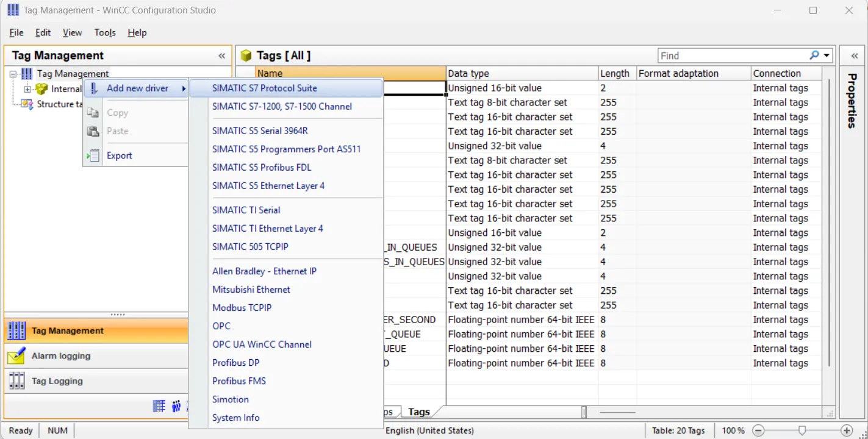Click the Copy icon in context menu

[93, 113]
